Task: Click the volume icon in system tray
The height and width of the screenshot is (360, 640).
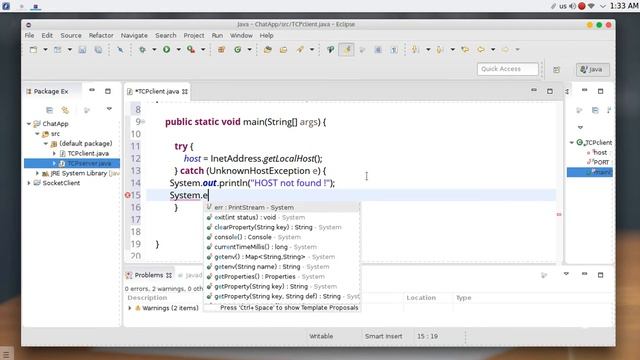Action: 572,6
